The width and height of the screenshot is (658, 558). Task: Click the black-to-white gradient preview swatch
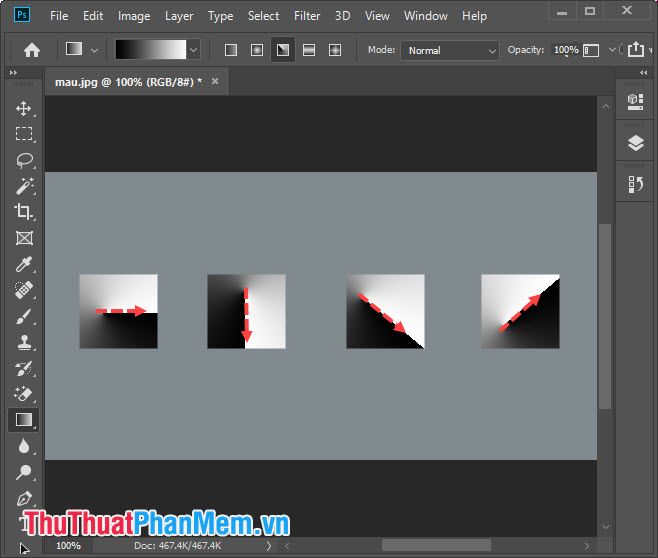click(x=150, y=50)
